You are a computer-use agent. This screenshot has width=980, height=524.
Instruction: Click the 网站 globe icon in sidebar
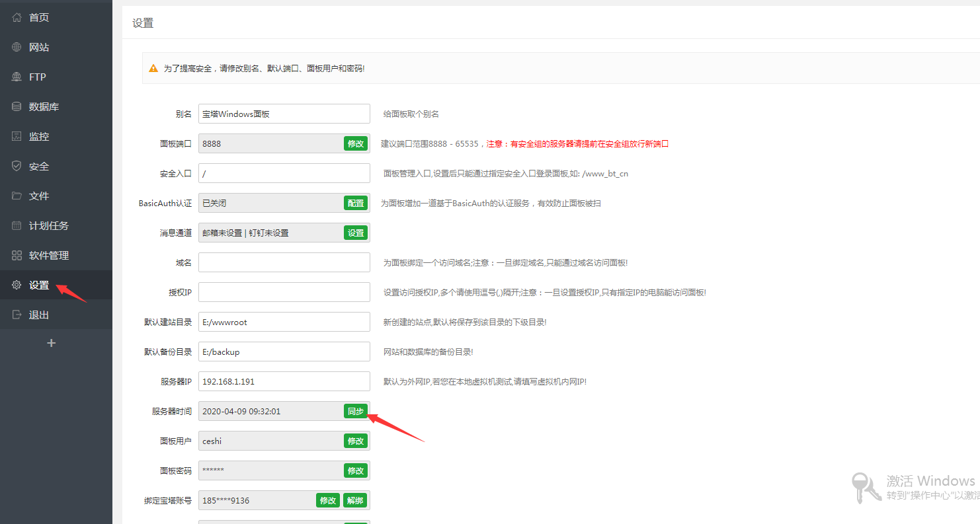[17, 47]
